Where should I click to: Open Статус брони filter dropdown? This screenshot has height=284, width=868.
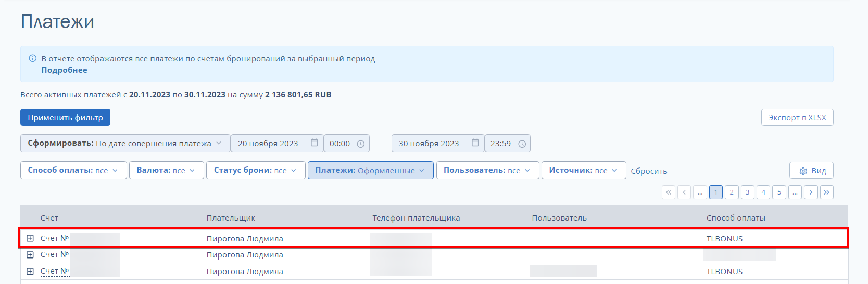click(x=256, y=171)
